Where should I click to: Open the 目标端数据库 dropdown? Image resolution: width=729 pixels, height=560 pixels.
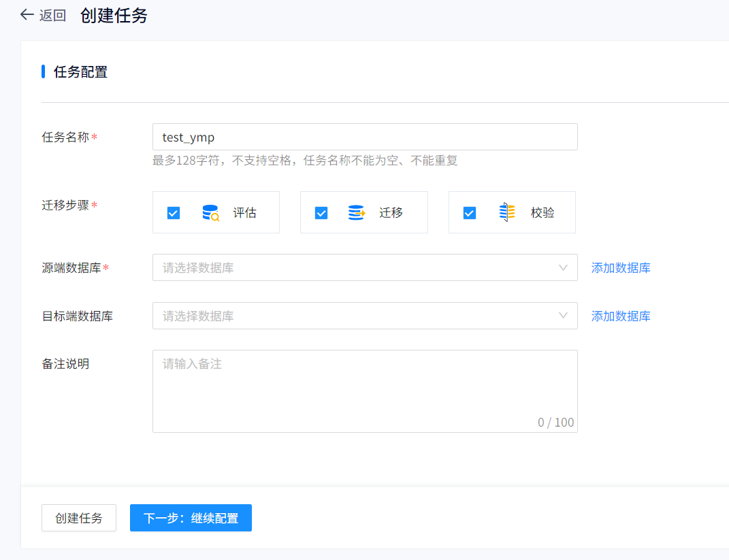click(x=365, y=316)
